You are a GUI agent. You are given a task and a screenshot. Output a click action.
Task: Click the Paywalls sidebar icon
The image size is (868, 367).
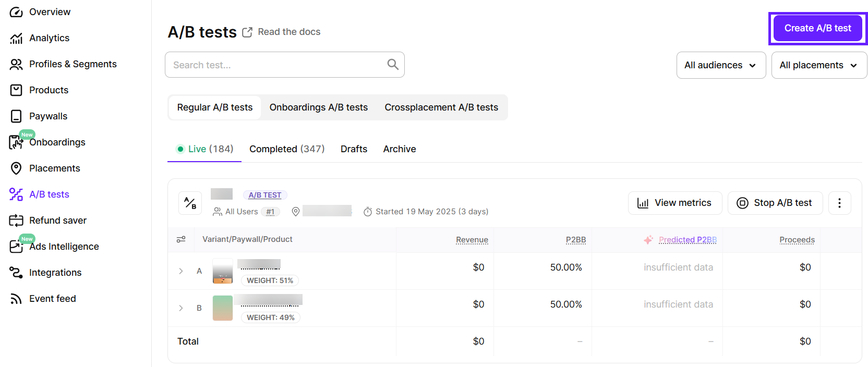pos(16,116)
